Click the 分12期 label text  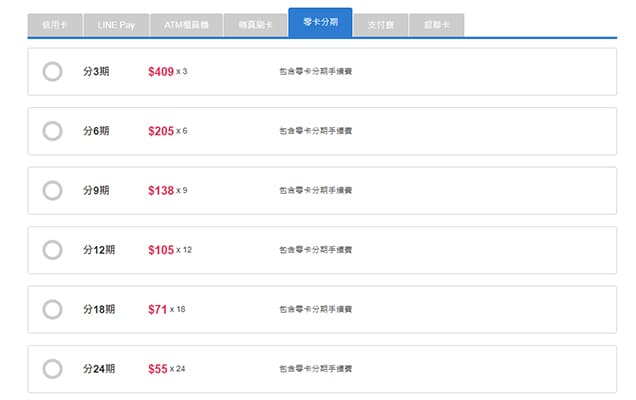coord(99,250)
